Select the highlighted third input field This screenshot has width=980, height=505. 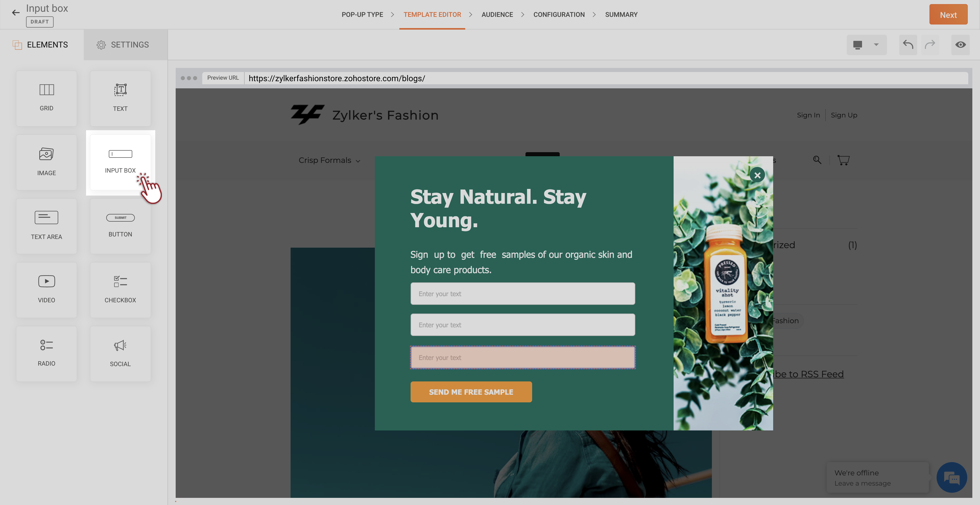pyautogui.click(x=523, y=357)
